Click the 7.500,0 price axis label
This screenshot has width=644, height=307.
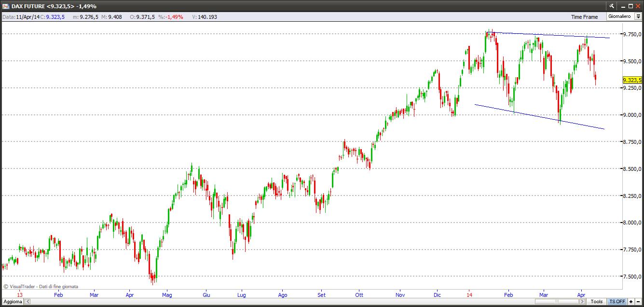(632, 277)
